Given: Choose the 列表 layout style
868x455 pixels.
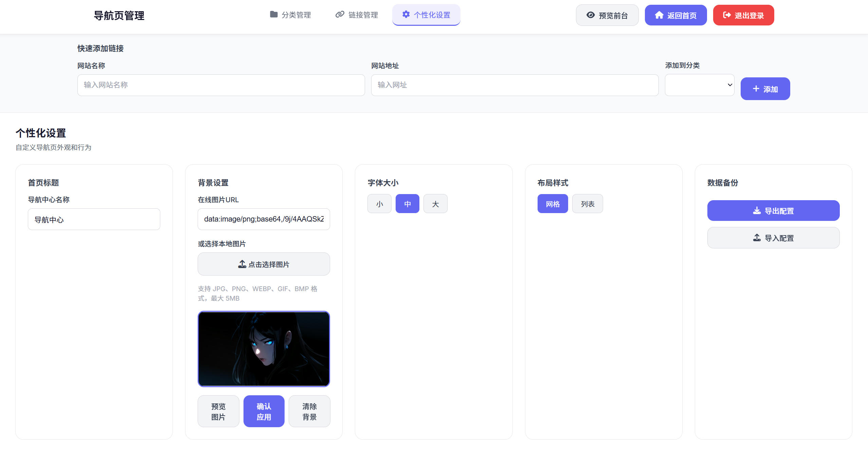Looking at the screenshot, I should [587, 204].
